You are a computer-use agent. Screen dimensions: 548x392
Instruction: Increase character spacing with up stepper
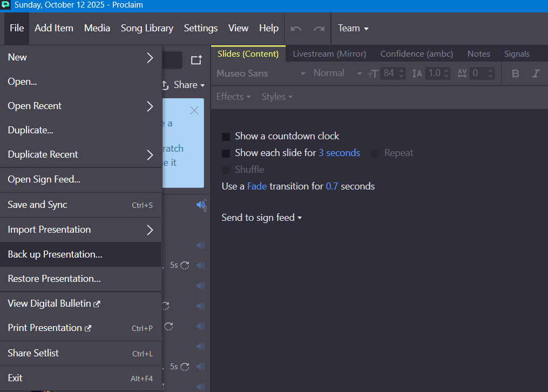pos(491,71)
